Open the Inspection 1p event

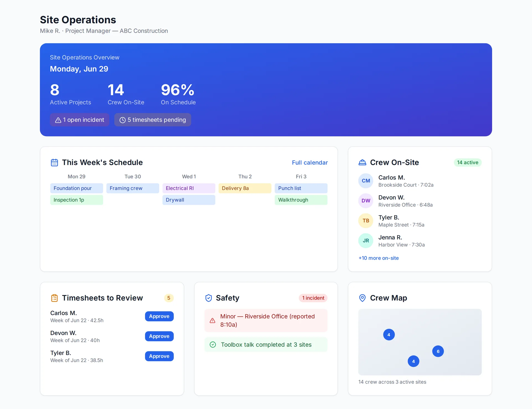(x=76, y=200)
